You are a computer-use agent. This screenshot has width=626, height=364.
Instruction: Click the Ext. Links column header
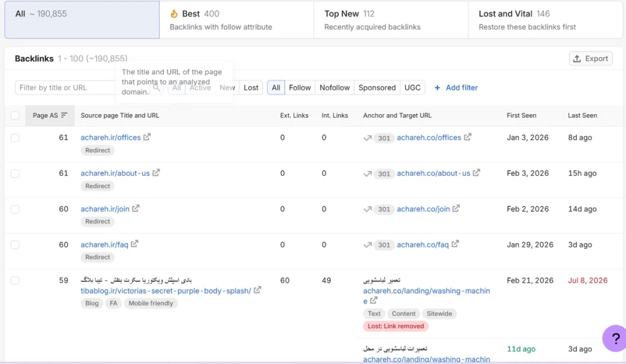coord(294,115)
